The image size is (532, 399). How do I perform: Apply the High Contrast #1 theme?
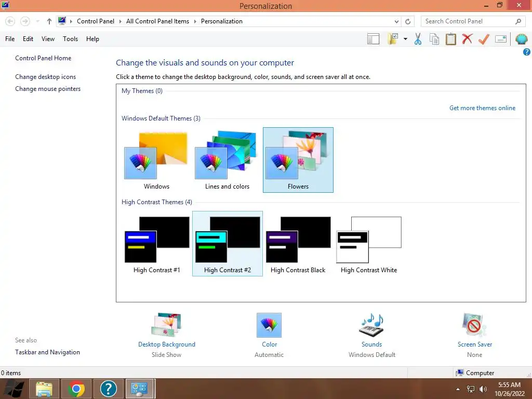(x=156, y=244)
